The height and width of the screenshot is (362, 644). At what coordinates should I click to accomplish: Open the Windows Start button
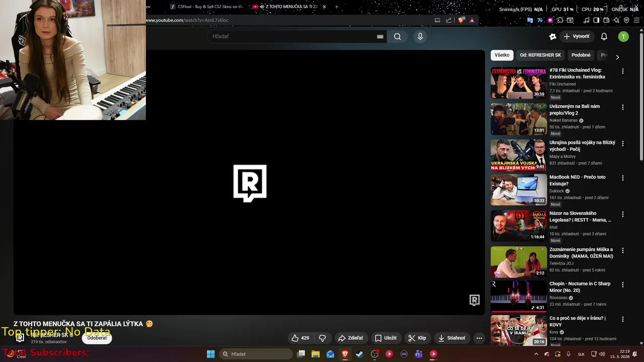point(211,354)
